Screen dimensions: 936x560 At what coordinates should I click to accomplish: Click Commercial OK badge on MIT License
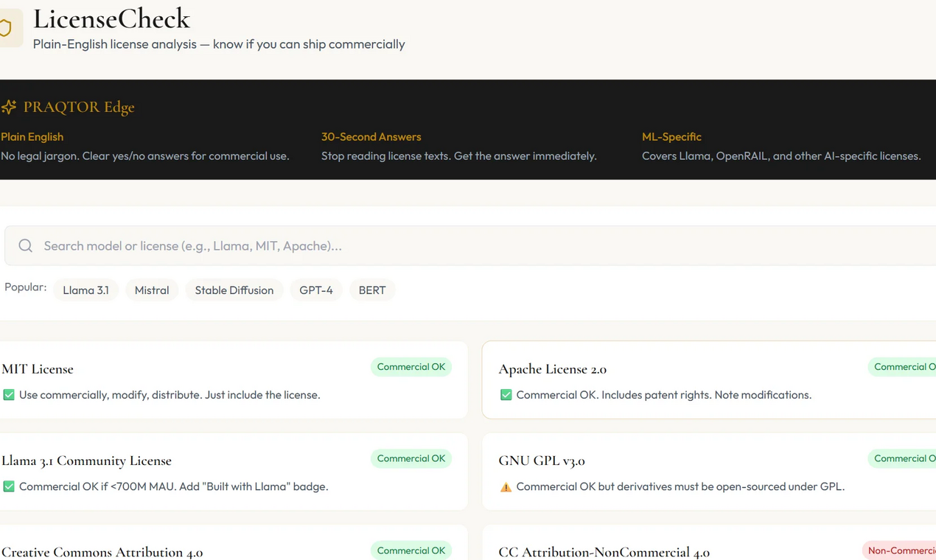(411, 367)
